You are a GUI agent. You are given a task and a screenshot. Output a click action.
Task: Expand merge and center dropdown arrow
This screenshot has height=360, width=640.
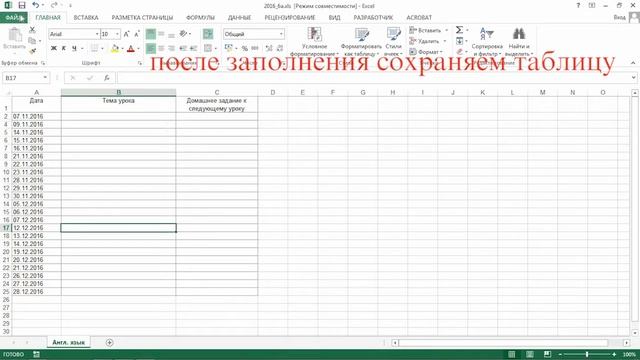tap(216, 49)
